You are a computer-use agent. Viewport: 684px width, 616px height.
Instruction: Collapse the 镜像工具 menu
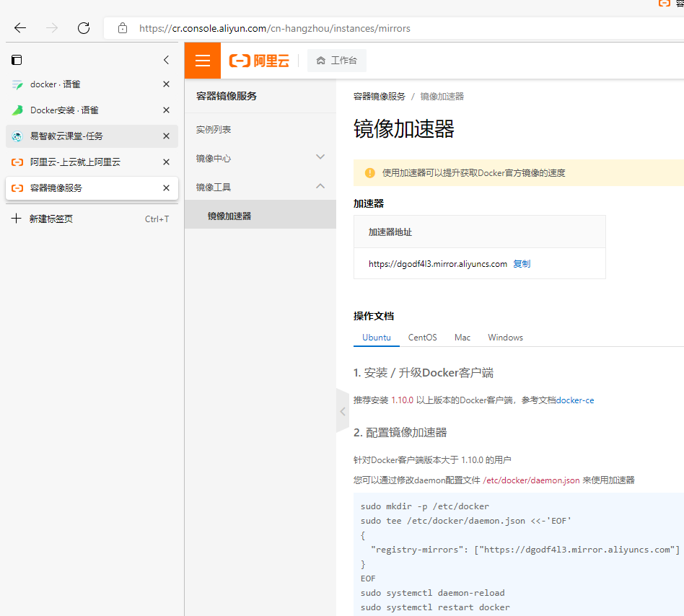[x=260, y=187]
